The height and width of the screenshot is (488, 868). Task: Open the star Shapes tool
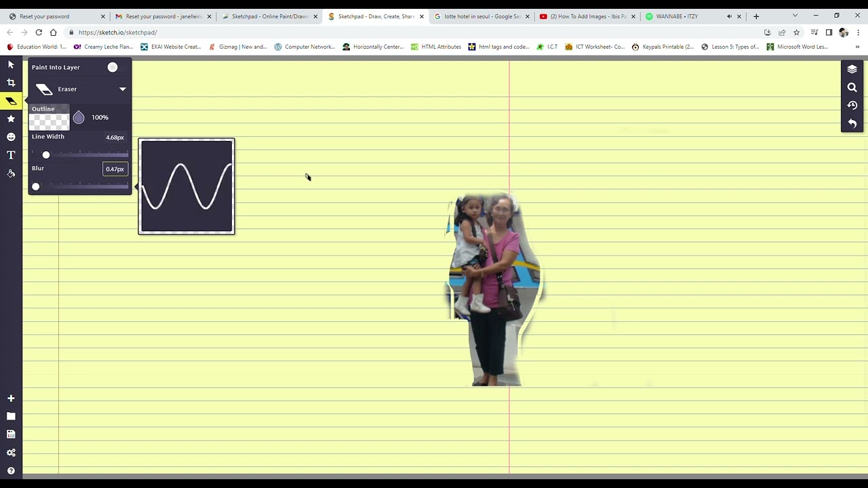11,119
